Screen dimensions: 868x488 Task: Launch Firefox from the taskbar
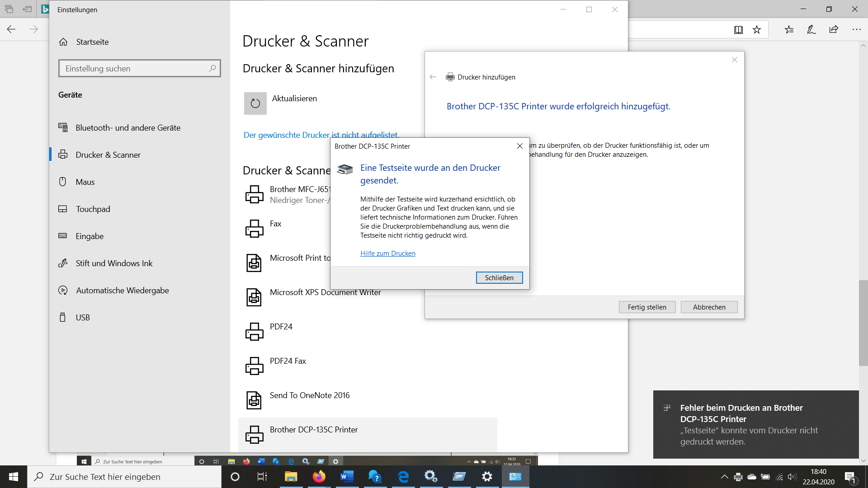click(319, 477)
